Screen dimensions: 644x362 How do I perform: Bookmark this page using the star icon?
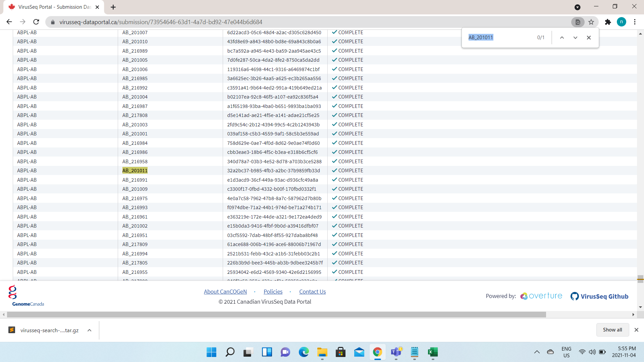591,22
